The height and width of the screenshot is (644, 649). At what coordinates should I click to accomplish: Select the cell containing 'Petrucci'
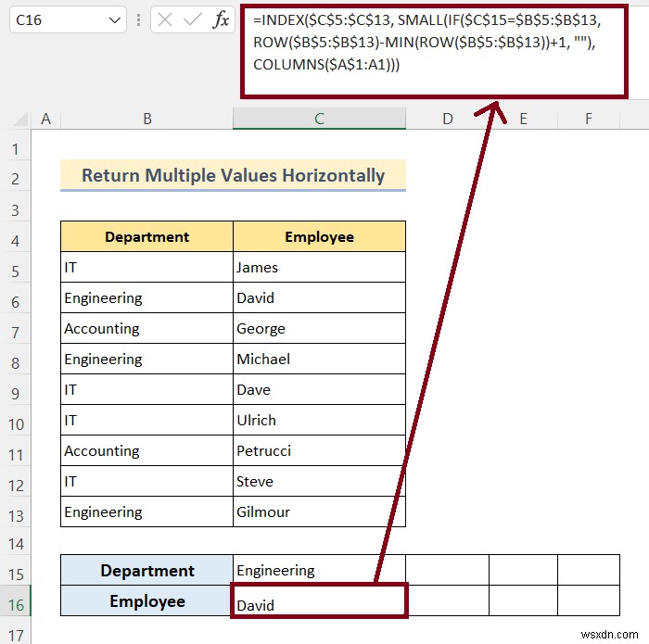pyautogui.click(x=319, y=450)
